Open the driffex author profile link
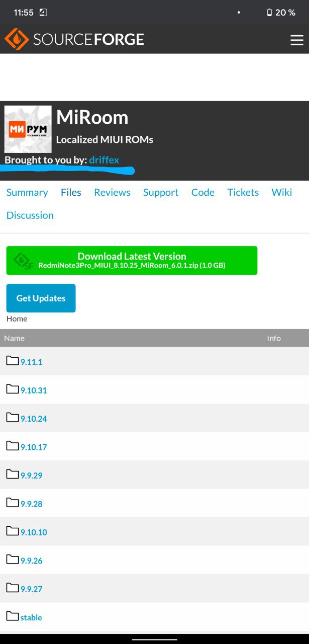Image resolution: width=309 pixels, height=644 pixels. point(104,160)
